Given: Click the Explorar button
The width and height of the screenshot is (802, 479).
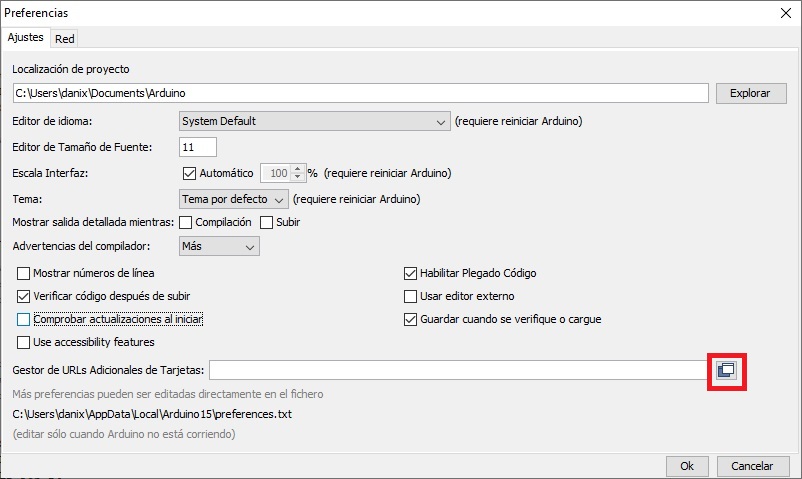Looking at the screenshot, I should (x=751, y=93).
